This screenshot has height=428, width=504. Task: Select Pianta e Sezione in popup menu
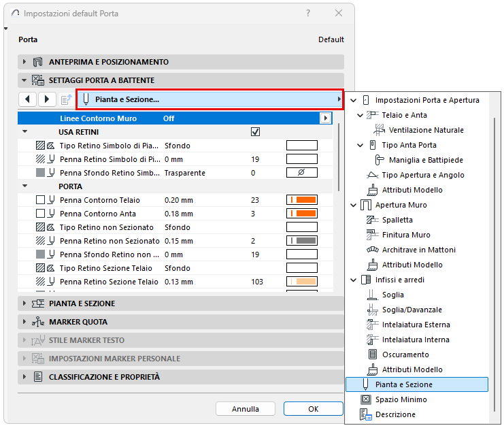point(417,384)
